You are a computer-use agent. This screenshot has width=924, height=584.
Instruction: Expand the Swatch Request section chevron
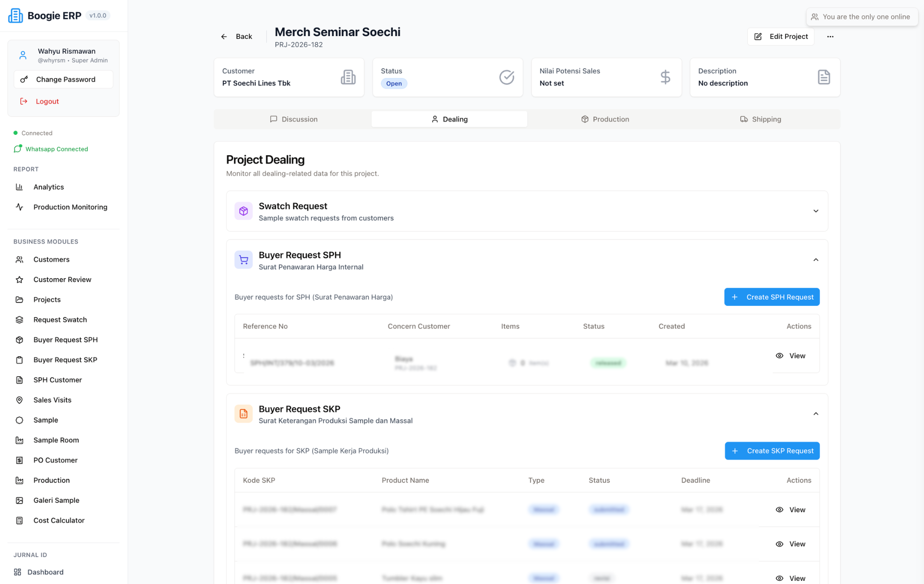coord(816,211)
